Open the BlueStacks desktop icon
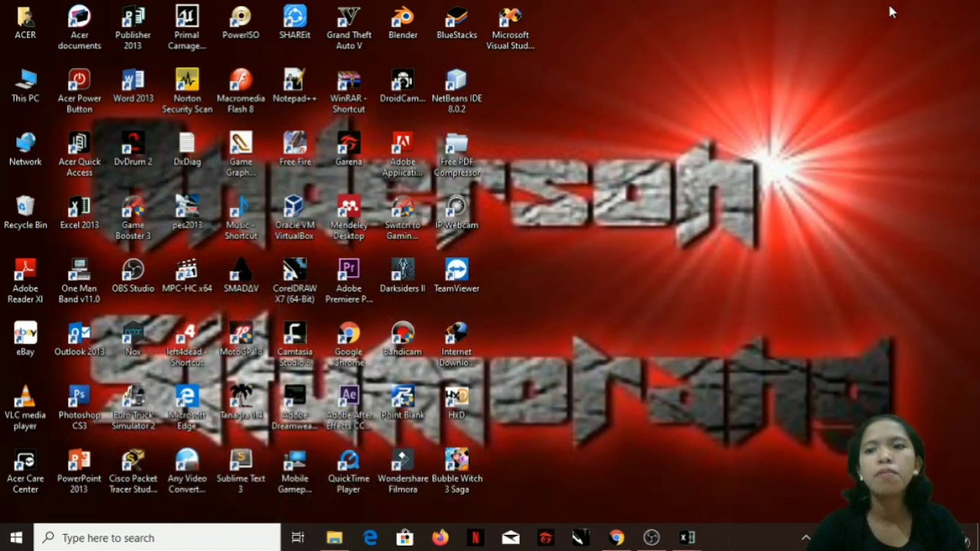The height and width of the screenshot is (551, 980). 456,23
